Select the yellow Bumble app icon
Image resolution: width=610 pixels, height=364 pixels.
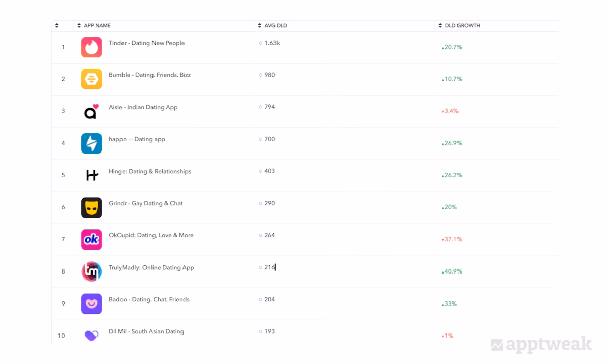(91, 79)
